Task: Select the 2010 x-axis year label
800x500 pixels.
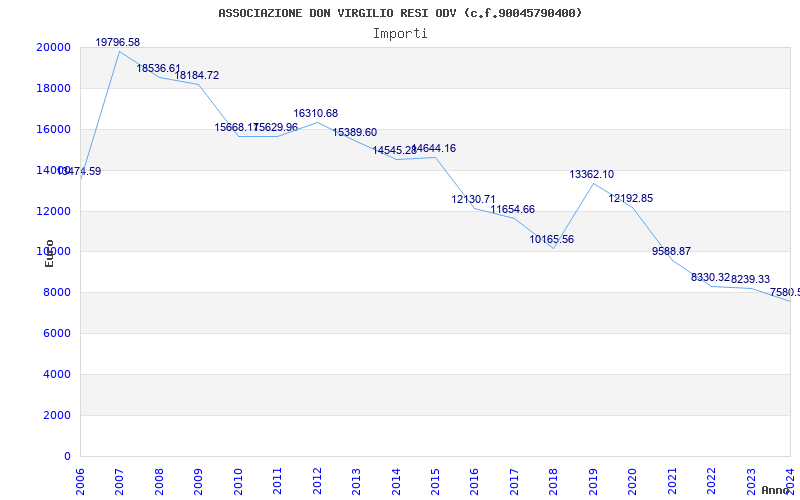Action: [238, 481]
